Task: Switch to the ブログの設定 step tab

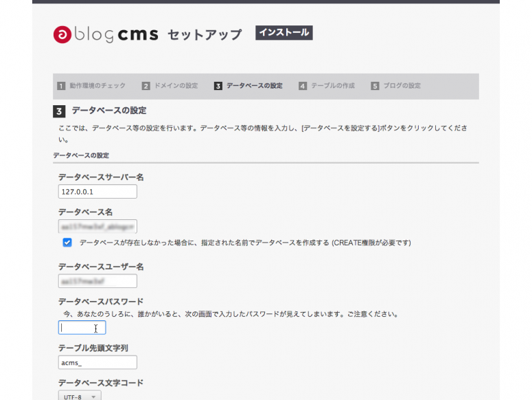Action: click(402, 86)
